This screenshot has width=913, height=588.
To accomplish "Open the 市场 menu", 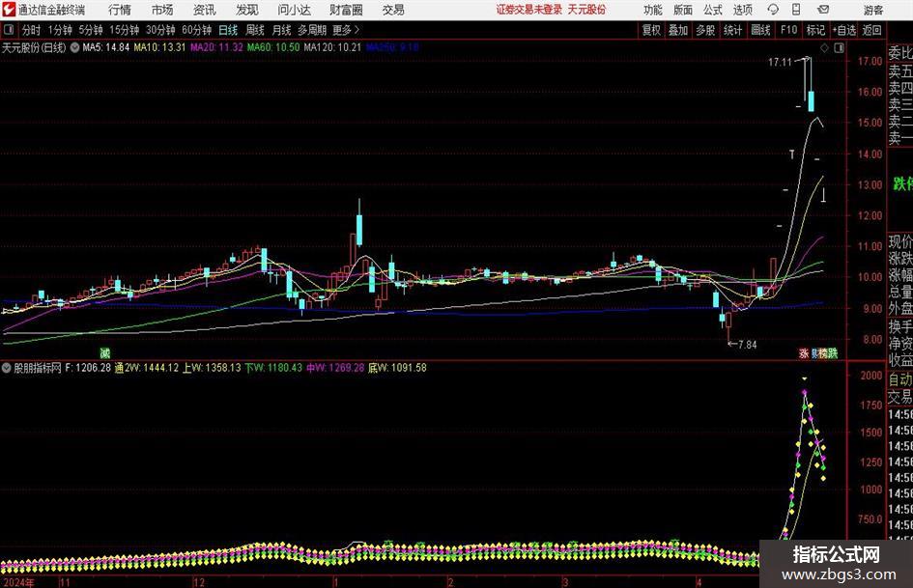I will coord(162,10).
